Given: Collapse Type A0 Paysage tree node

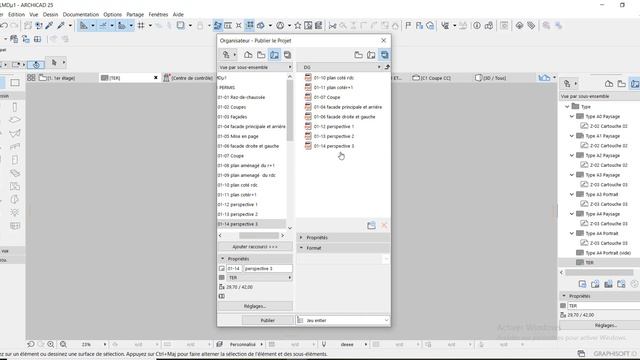Looking at the screenshot, I should click(572, 116).
